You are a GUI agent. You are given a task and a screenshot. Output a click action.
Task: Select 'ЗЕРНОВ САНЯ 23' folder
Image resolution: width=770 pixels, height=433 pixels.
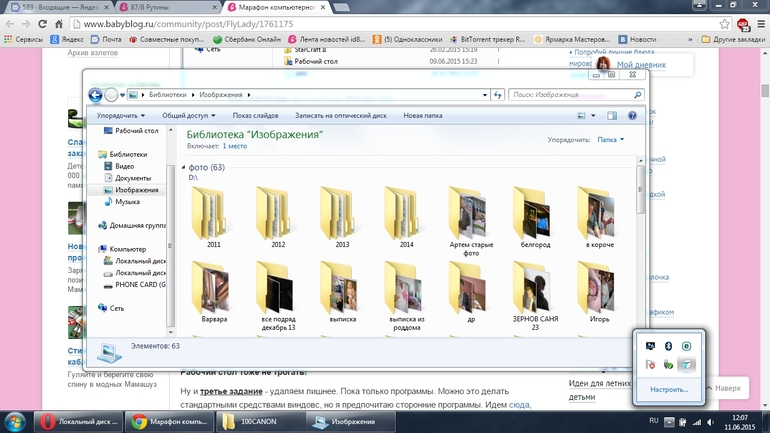point(535,296)
